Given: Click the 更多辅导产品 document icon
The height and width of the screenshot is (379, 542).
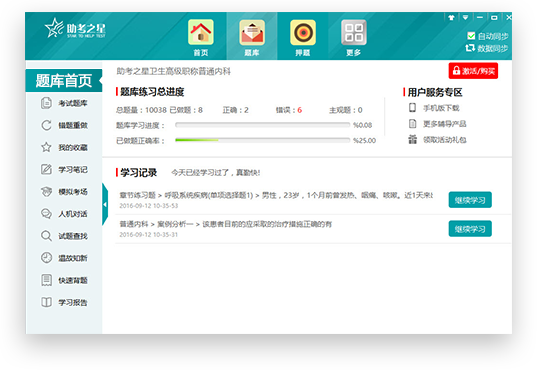Looking at the screenshot, I should pyautogui.click(x=412, y=124).
